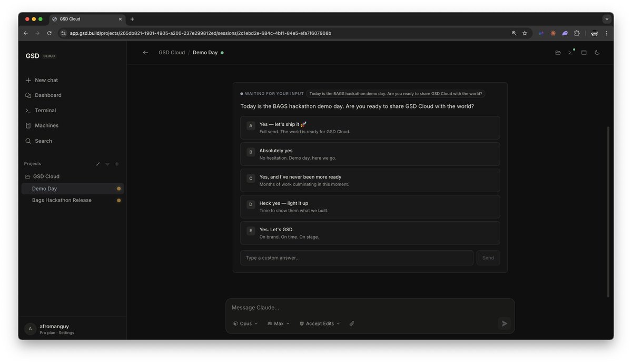632x364 pixels.
Task: Choose option A: Yes — let's ship it
Action: point(370,128)
